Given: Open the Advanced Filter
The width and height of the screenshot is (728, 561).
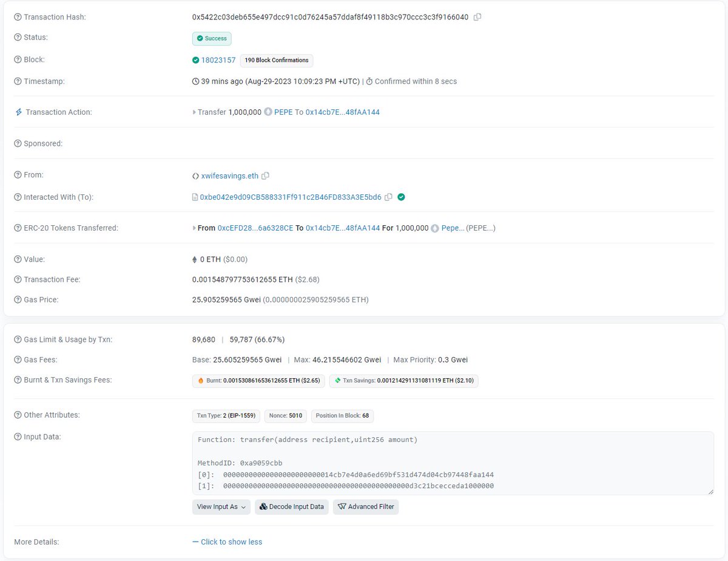Looking at the screenshot, I should [366, 506].
